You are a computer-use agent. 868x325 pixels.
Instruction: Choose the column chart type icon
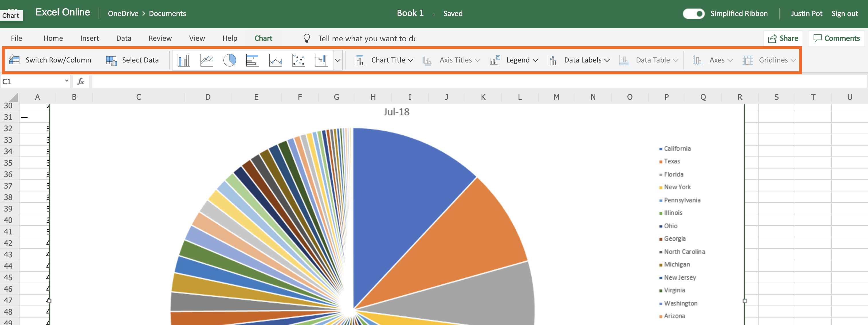184,60
